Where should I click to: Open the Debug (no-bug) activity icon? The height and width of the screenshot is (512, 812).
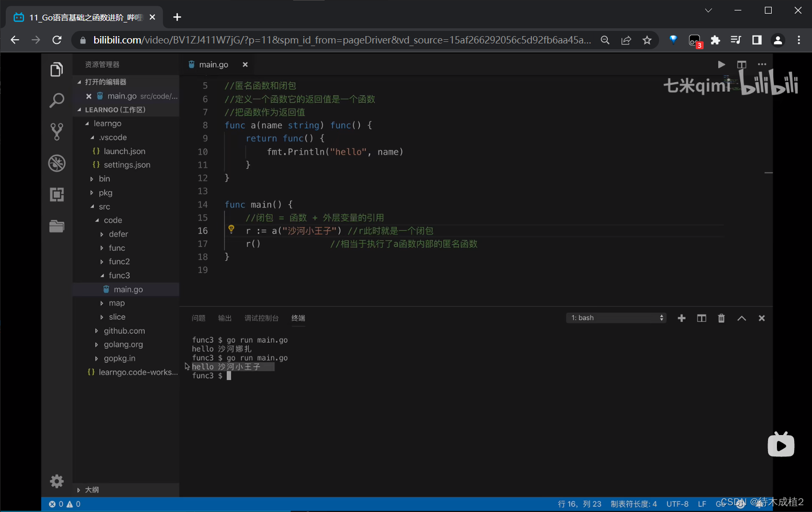[x=57, y=163]
